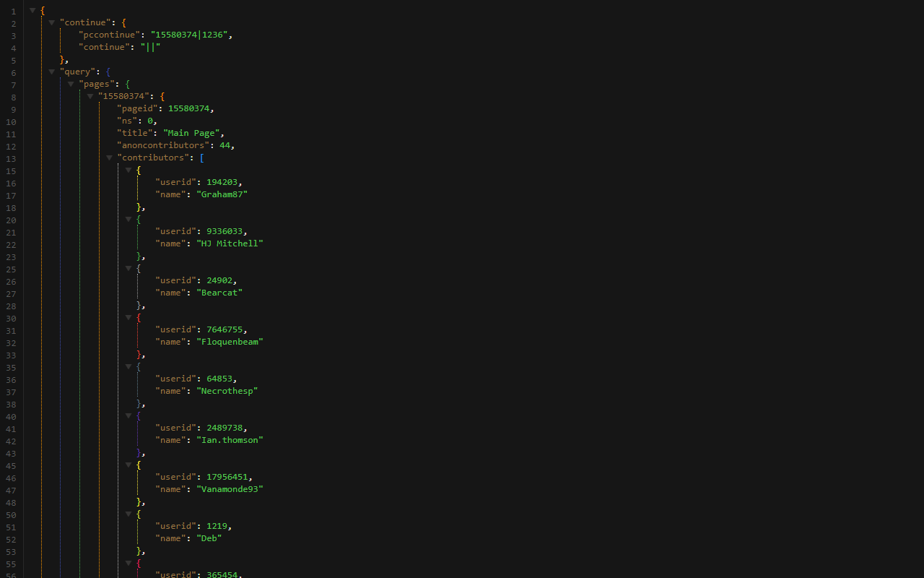Click the userid value 194203
Screen dimensions: 924x578
[222, 182]
